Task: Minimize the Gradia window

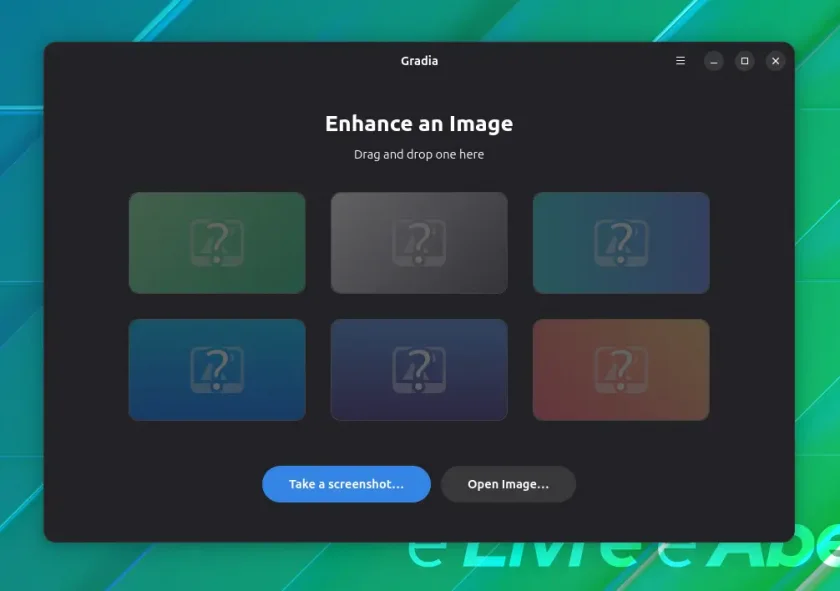Action: pos(714,61)
